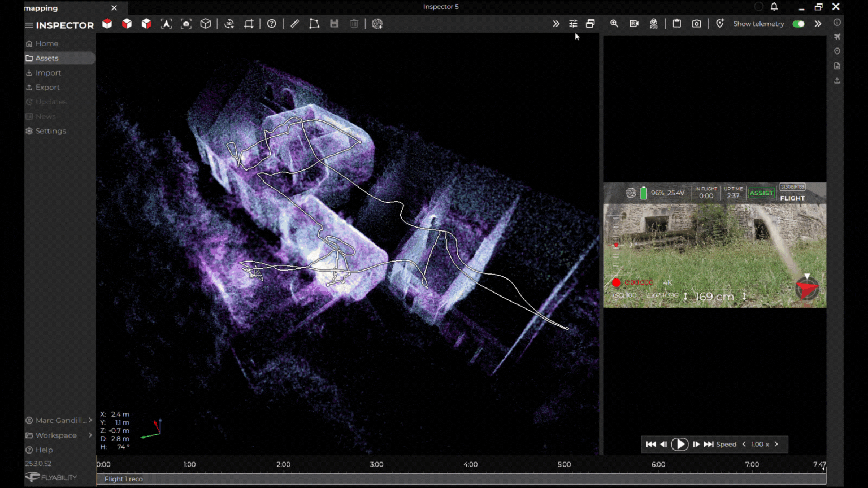The width and height of the screenshot is (868, 488).
Task: Click the add point of interest icon
Action: [719, 24]
